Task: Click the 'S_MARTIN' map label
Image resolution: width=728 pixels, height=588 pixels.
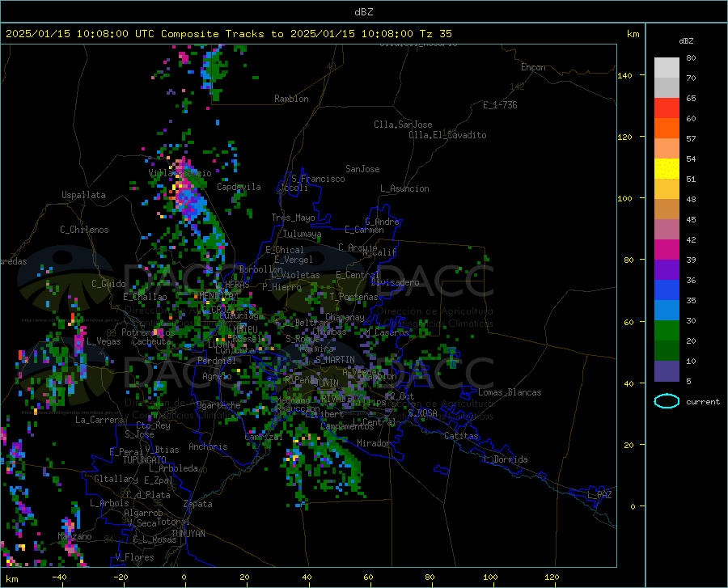Action: 335,360
